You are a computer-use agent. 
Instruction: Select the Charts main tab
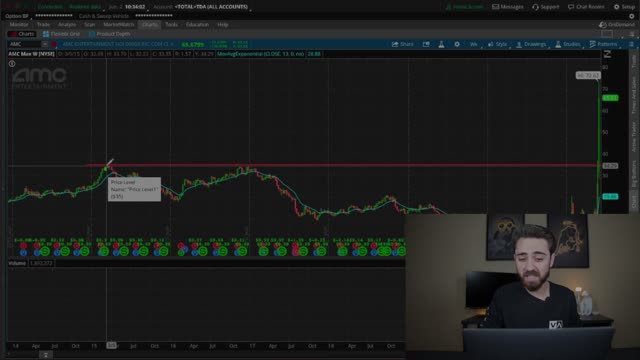(x=150, y=24)
